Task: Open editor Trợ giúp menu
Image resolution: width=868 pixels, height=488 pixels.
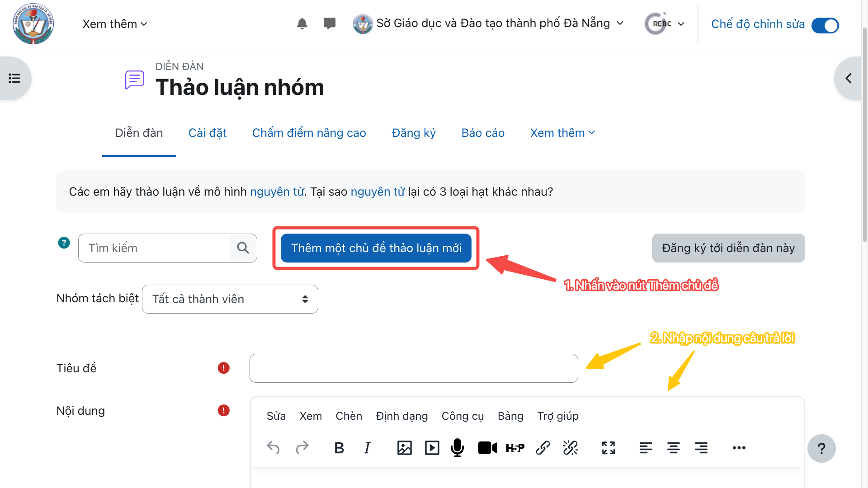Action: [x=558, y=416]
